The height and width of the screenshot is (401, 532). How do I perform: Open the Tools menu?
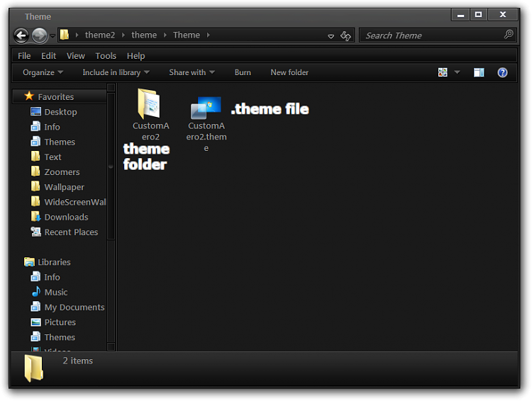click(x=106, y=55)
